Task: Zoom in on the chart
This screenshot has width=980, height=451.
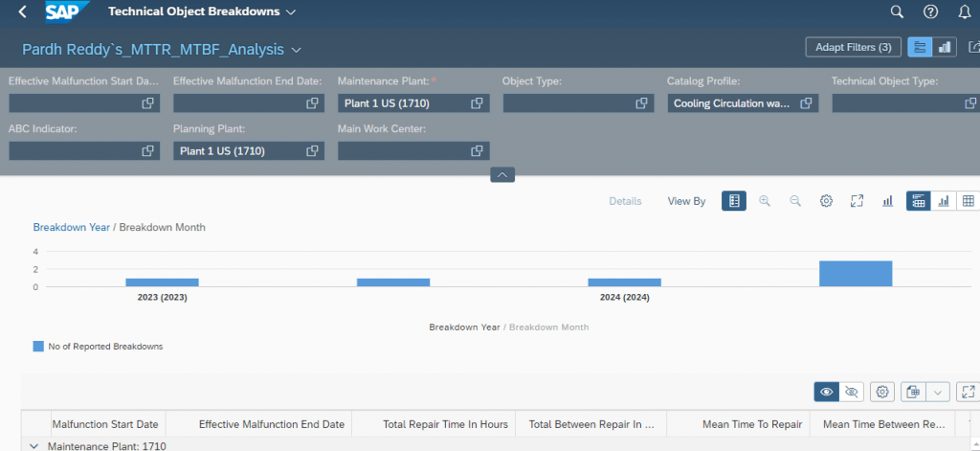Action: click(765, 201)
